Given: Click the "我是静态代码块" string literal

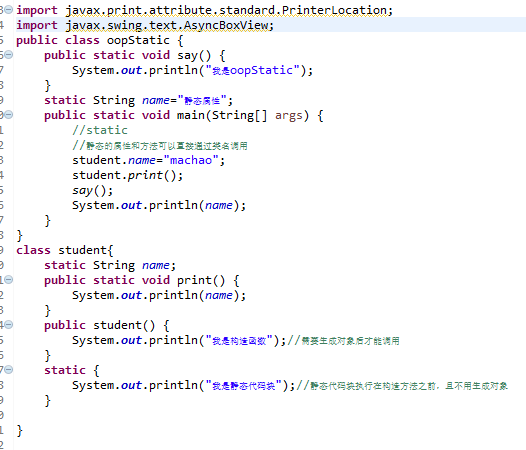Looking at the screenshot, I should [x=244, y=386].
